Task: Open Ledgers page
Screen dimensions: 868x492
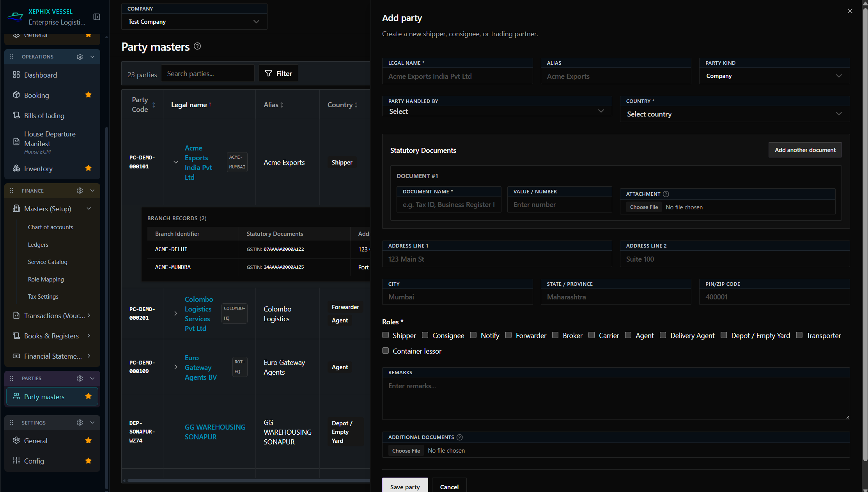Action: tap(38, 244)
